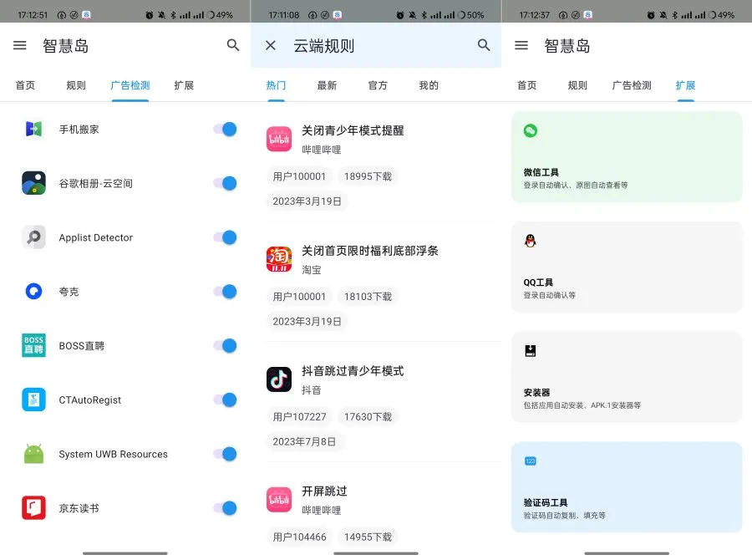Tap the 验证码工具 icon on its card
Screen dimensions: 752x560
(529, 461)
